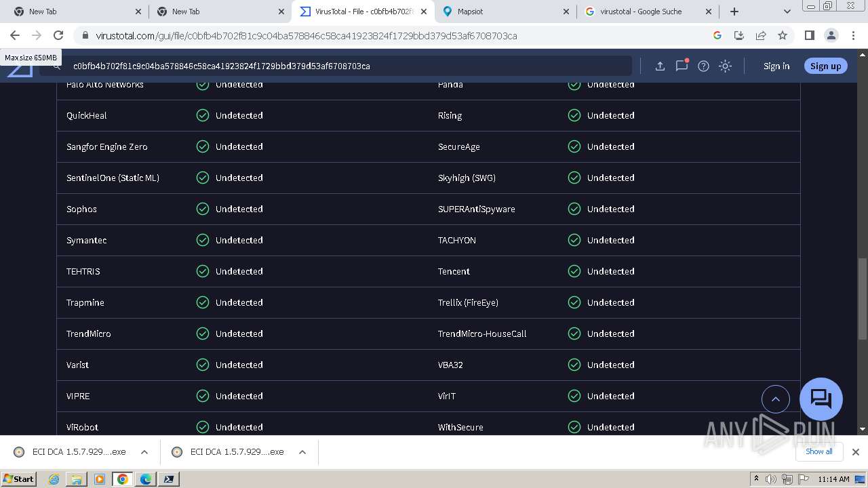This screenshot has width=868, height=488.
Task: Open Internet Explorer from taskbar
Action: pos(54,479)
